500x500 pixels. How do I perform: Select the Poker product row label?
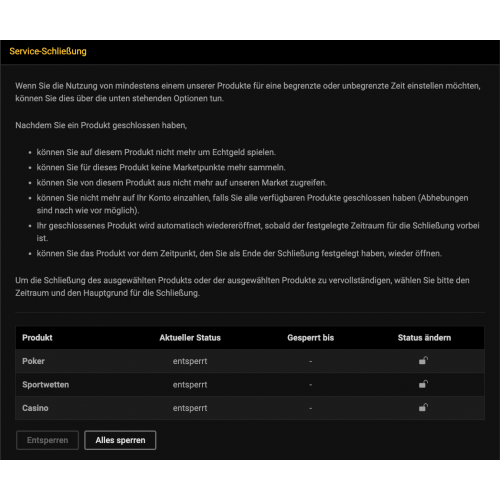(x=33, y=361)
